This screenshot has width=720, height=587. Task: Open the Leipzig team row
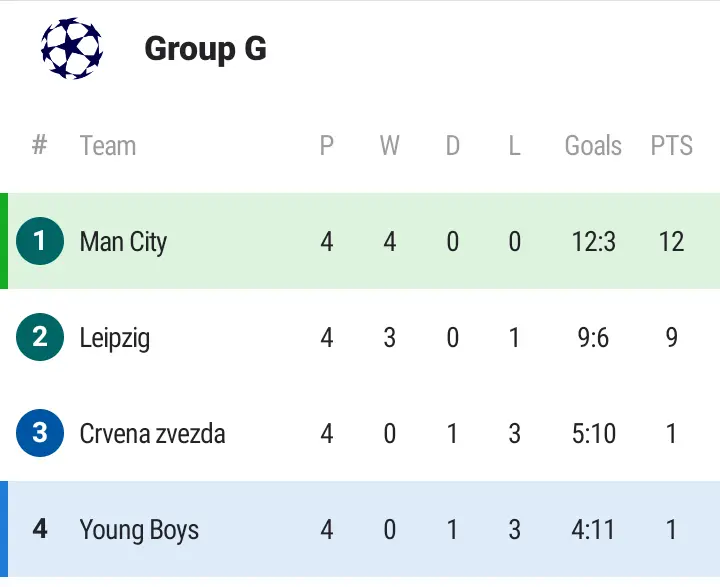pos(115,337)
